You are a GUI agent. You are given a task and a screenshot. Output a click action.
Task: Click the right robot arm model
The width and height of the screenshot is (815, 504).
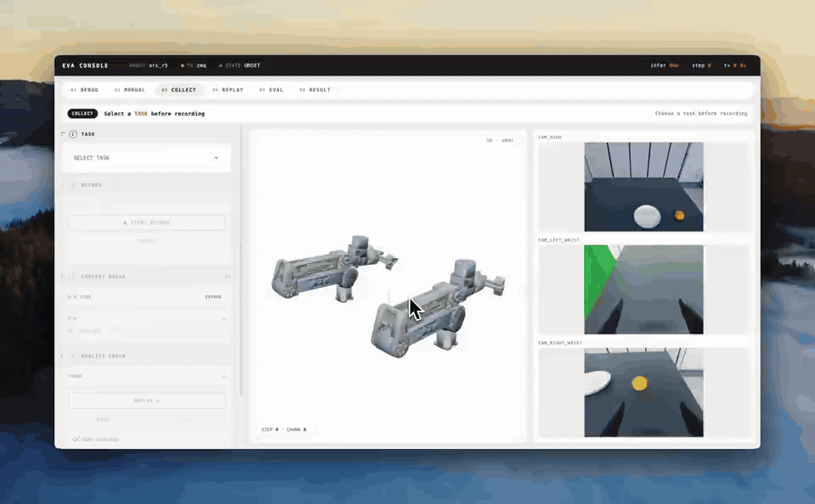click(437, 309)
